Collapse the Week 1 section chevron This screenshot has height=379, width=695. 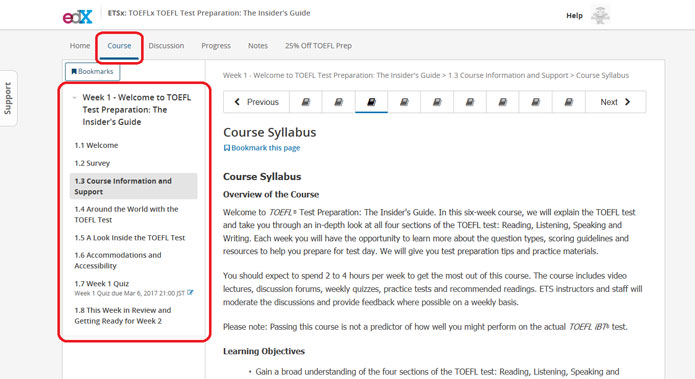point(74,98)
